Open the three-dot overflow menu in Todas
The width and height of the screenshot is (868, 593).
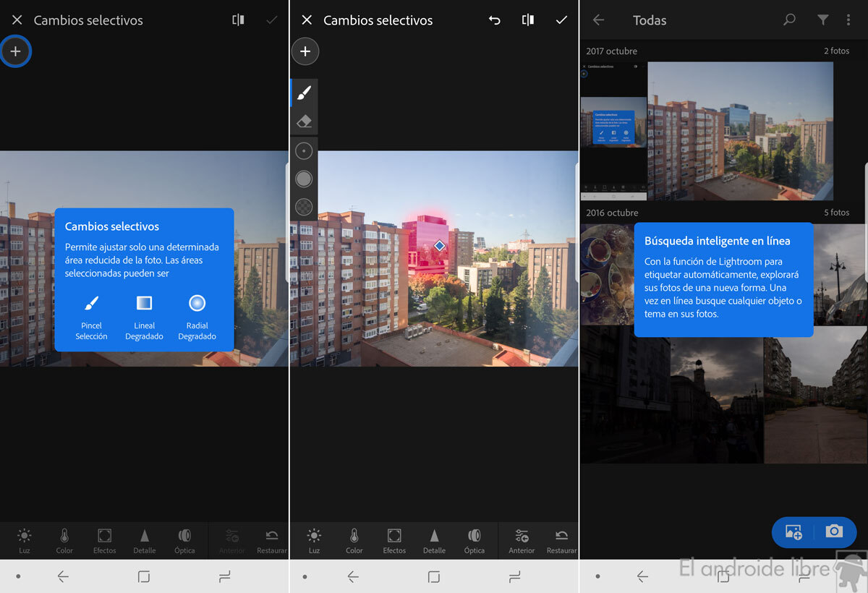(848, 20)
